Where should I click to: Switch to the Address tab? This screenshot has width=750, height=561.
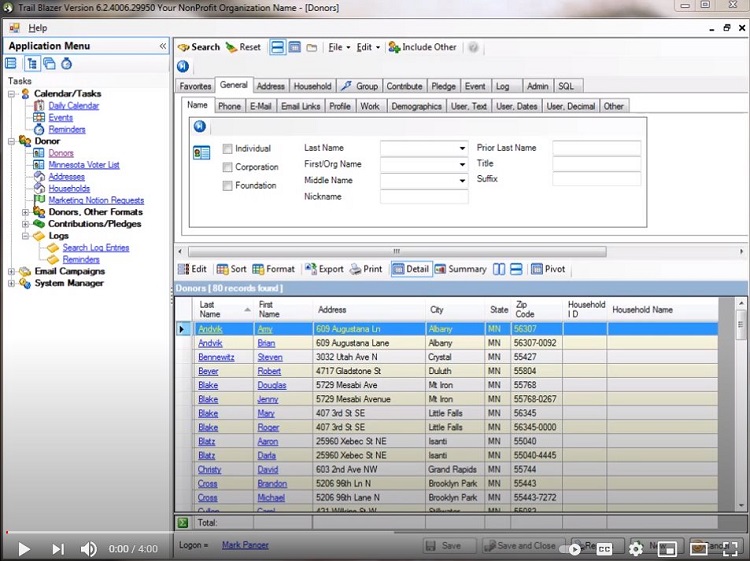[270, 87]
